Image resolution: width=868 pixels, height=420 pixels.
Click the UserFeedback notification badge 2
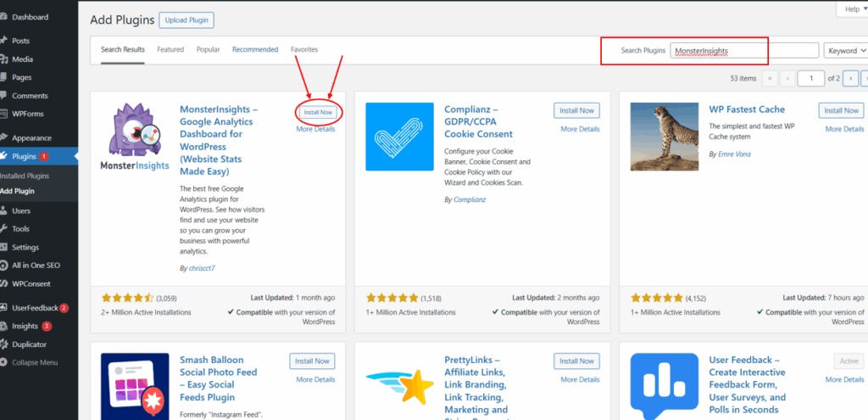click(x=64, y=307)
